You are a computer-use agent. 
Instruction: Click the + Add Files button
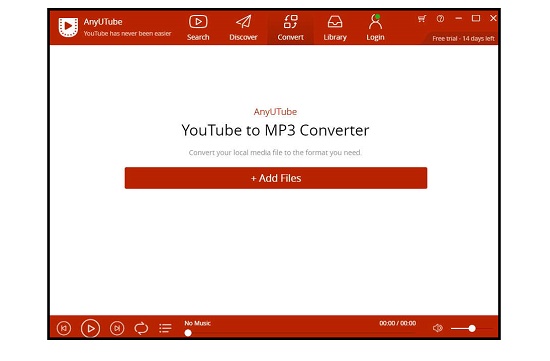tap(276, 178)
